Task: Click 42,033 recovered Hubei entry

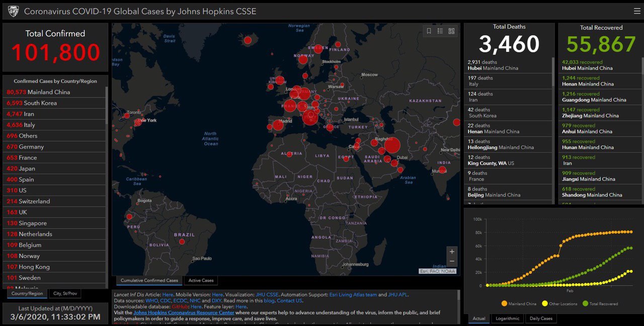Action: tap(599, 65)
